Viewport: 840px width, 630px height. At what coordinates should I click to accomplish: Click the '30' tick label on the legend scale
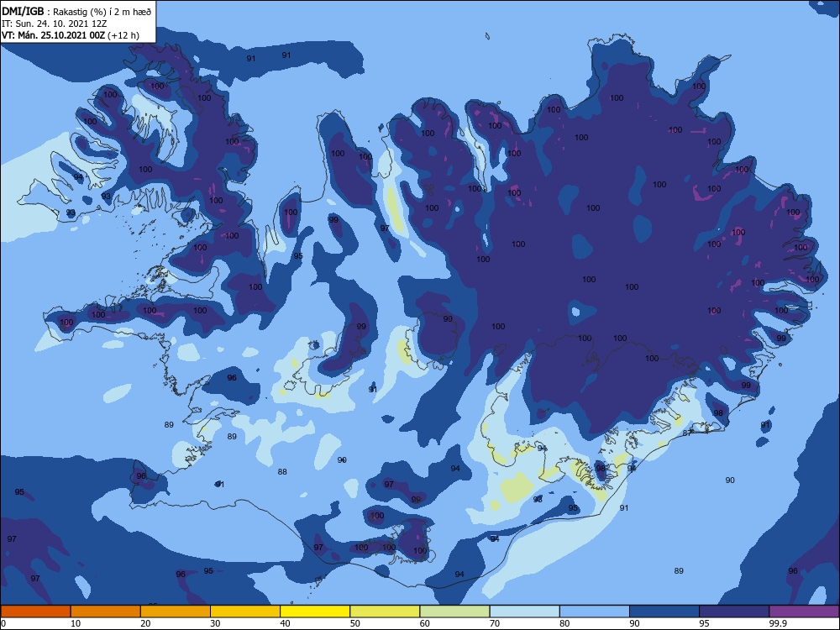(x=215, y=623)
